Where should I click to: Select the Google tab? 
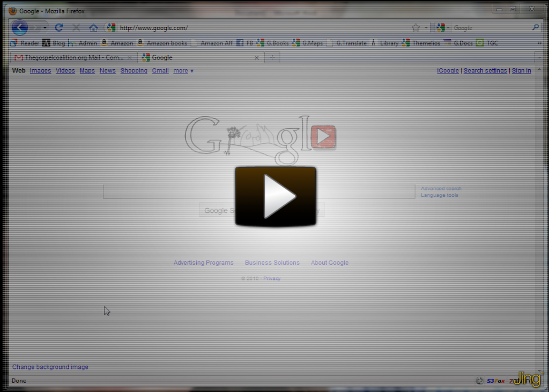coord(202,57)
